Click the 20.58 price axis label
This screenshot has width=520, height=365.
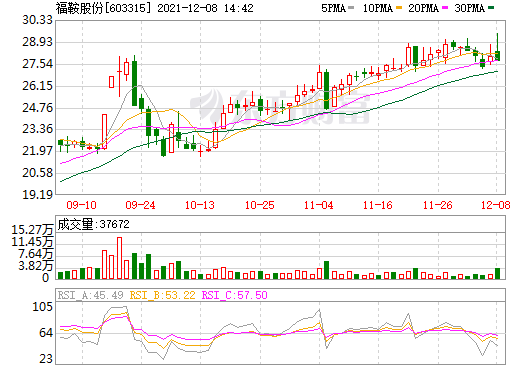pos(38,173)
